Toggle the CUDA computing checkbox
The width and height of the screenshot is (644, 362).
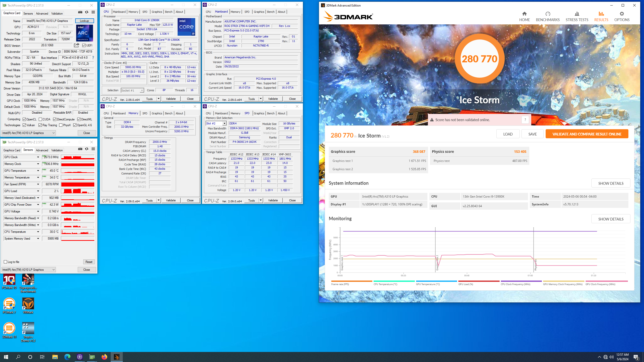point(40,119)
